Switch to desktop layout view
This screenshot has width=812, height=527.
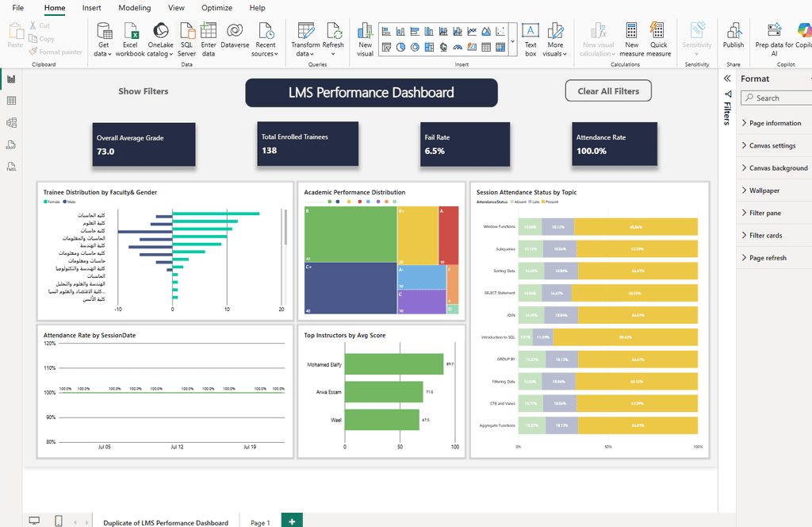34,521
